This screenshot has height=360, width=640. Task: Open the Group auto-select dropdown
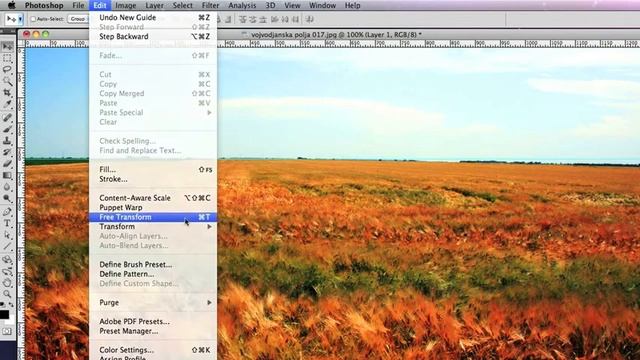[x=78, y=19]
